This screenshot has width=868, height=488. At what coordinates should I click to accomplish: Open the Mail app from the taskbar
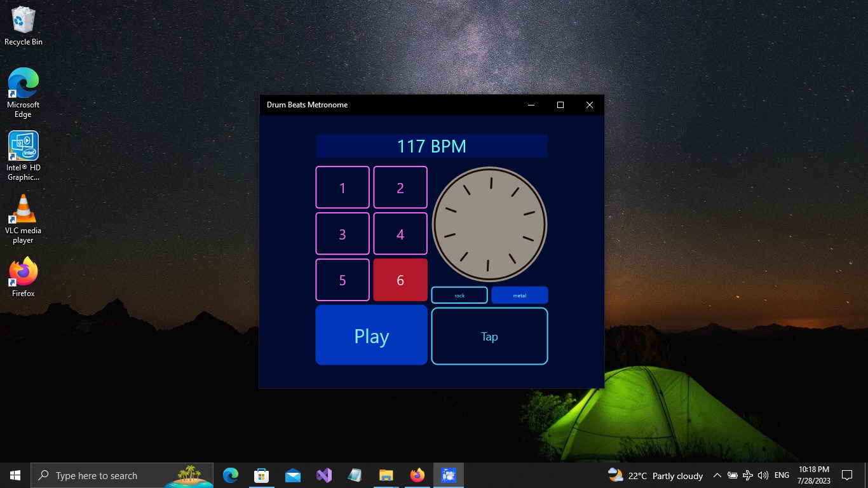(x=292, y=475)
